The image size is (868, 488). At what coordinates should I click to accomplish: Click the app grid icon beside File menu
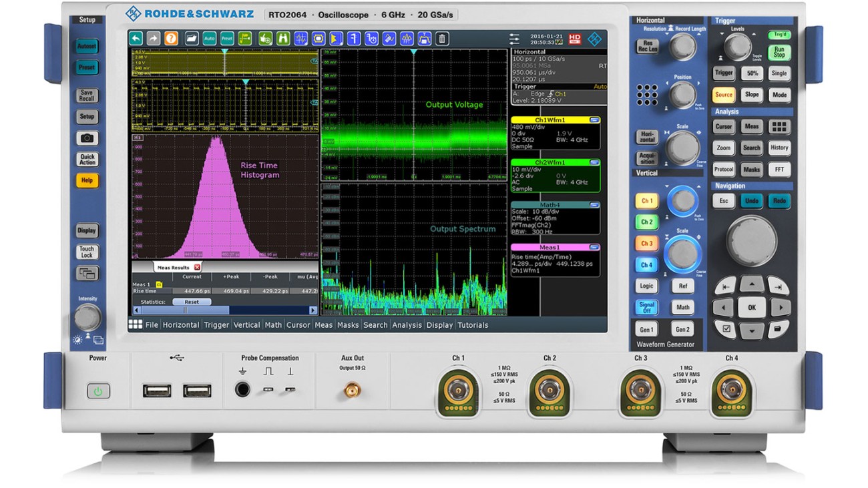[x=134, y=325]
